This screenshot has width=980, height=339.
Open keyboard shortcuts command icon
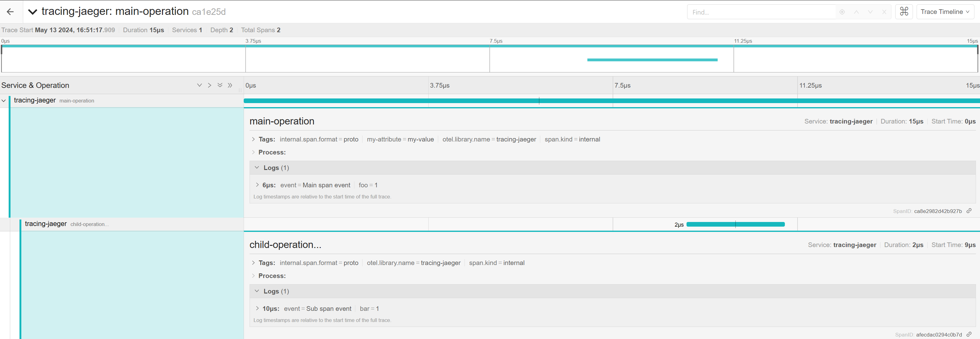[x=904, y=12]
